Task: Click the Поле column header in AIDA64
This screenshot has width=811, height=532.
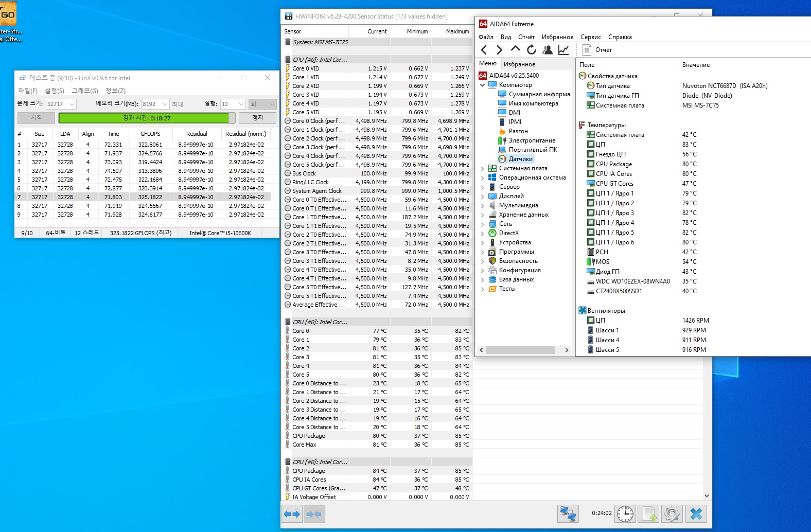Action: [627, 65]
